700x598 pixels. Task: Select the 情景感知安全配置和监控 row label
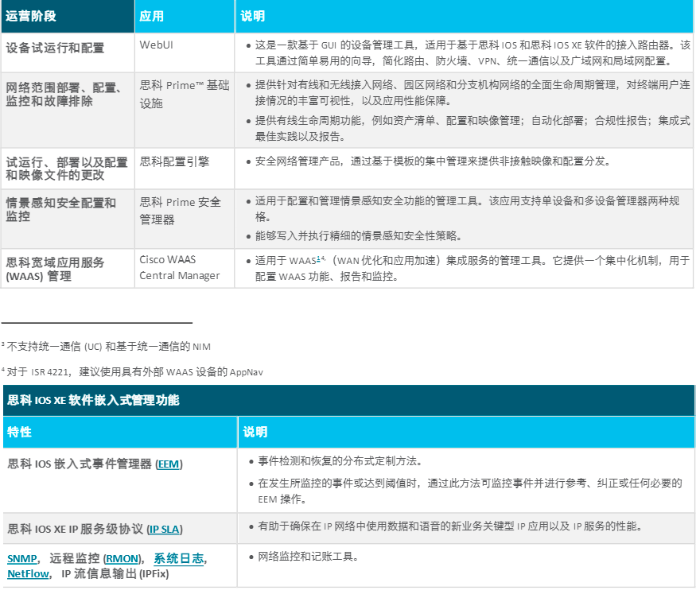coord(58,208)
